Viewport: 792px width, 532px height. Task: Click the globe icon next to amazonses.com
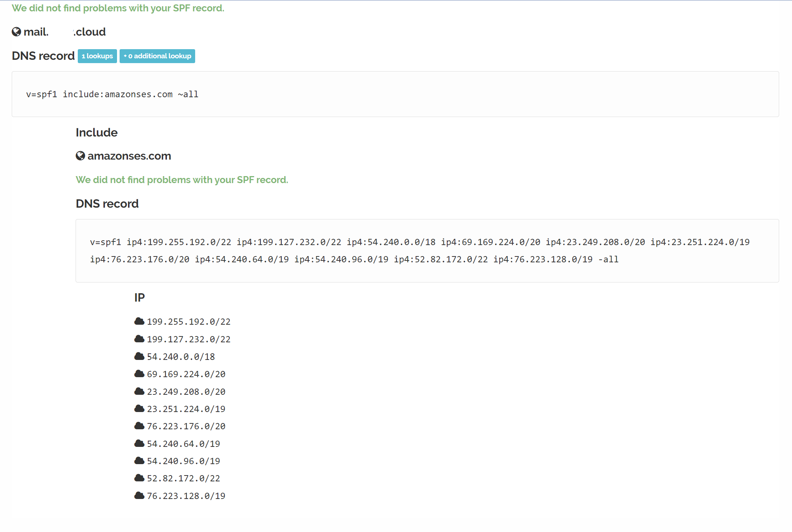coord(80,156)
